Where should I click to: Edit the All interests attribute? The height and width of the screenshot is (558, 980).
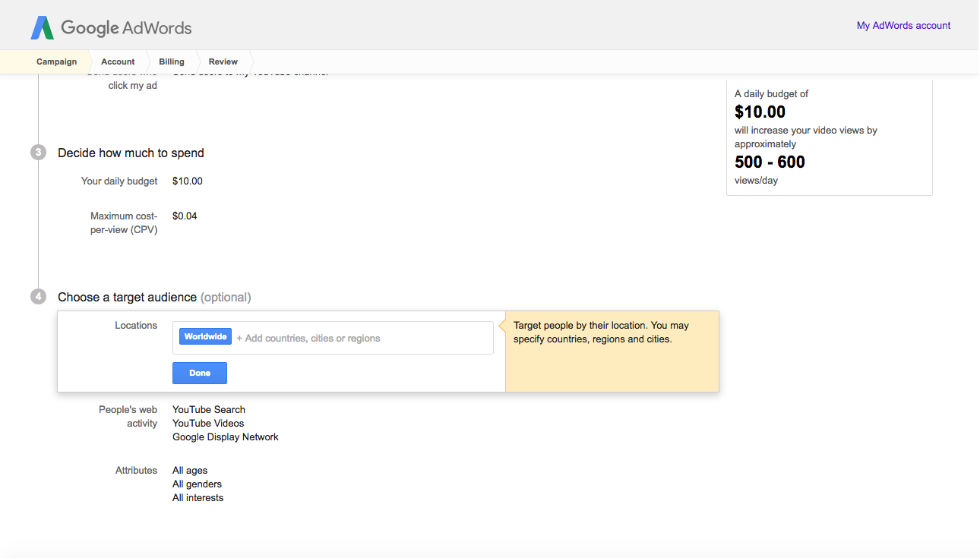(x=198, y=498)
